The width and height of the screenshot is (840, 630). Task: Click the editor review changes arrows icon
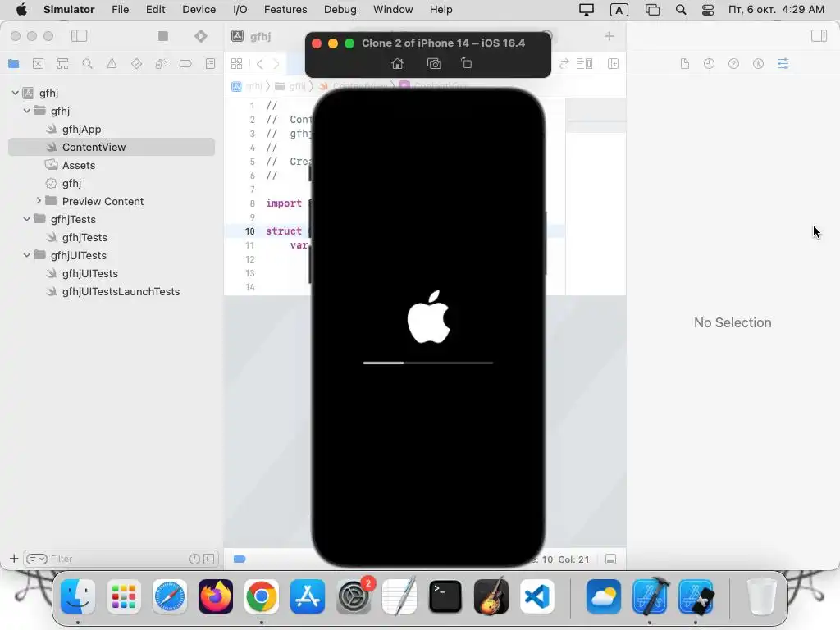(564, 64)
